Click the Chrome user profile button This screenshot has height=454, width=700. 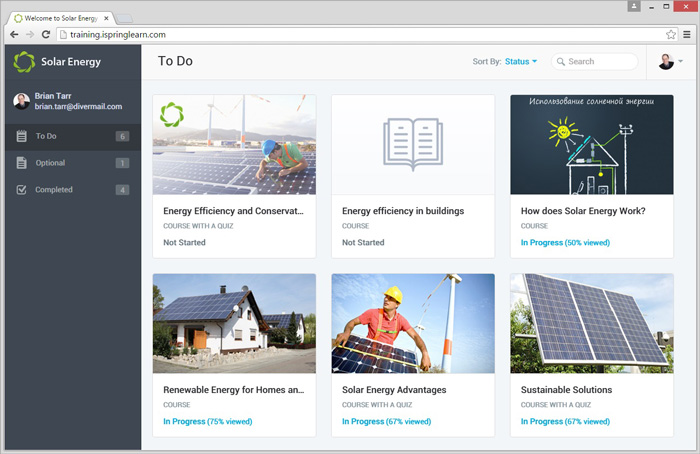[634, 6]
